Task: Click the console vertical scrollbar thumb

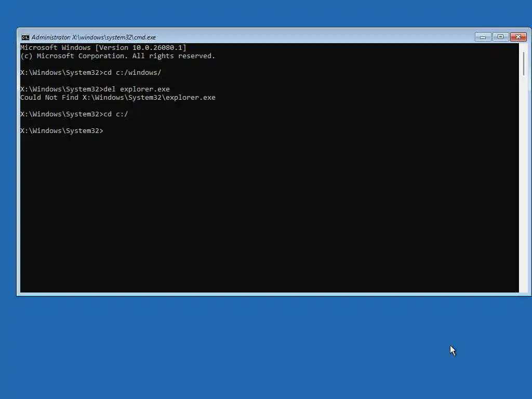Action: [524, 64]
